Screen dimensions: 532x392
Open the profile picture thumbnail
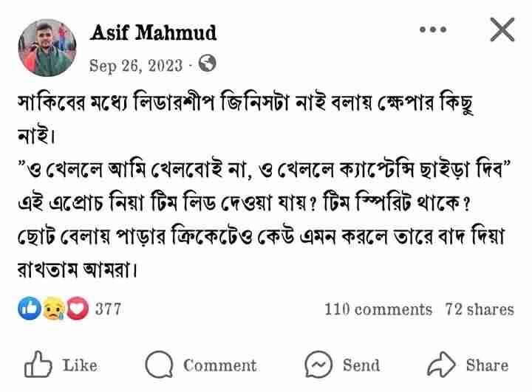click(x=47, y=48)
